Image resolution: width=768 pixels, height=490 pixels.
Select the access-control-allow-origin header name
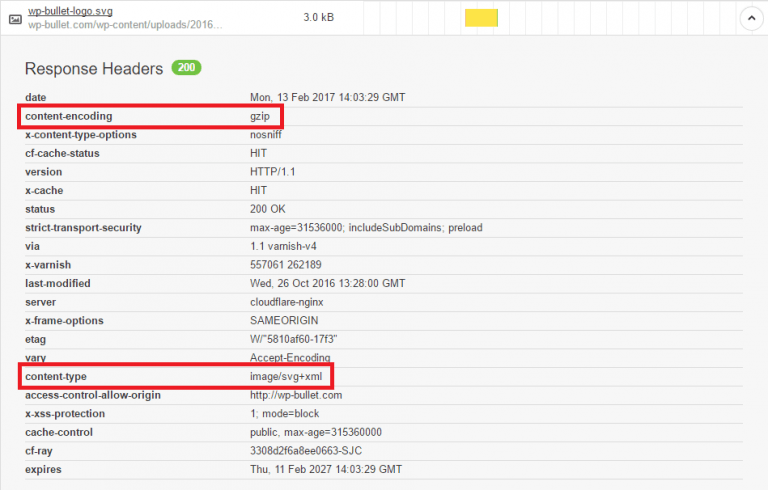tap(93, 395)
